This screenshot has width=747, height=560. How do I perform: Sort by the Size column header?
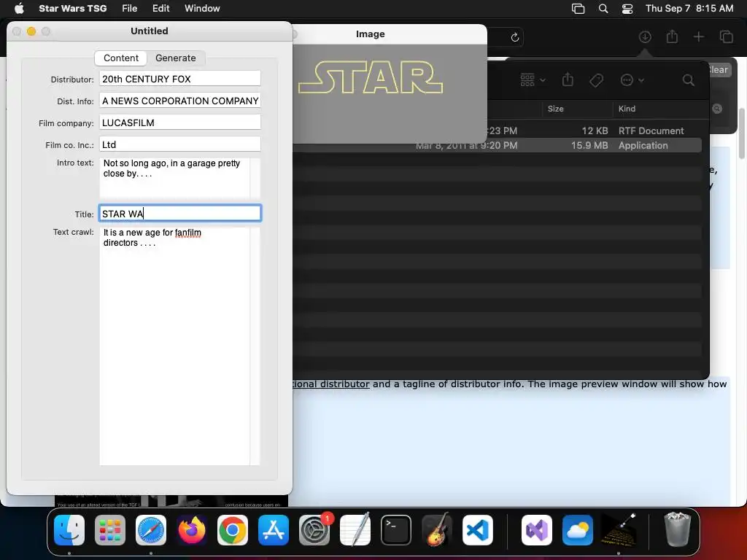(555, 109)
